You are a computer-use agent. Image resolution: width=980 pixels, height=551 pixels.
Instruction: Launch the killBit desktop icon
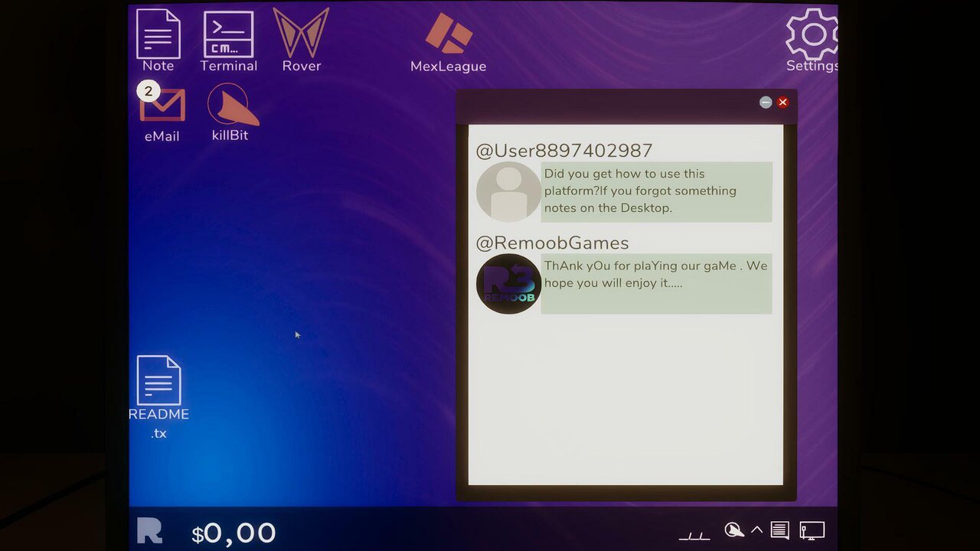[232, 105]
